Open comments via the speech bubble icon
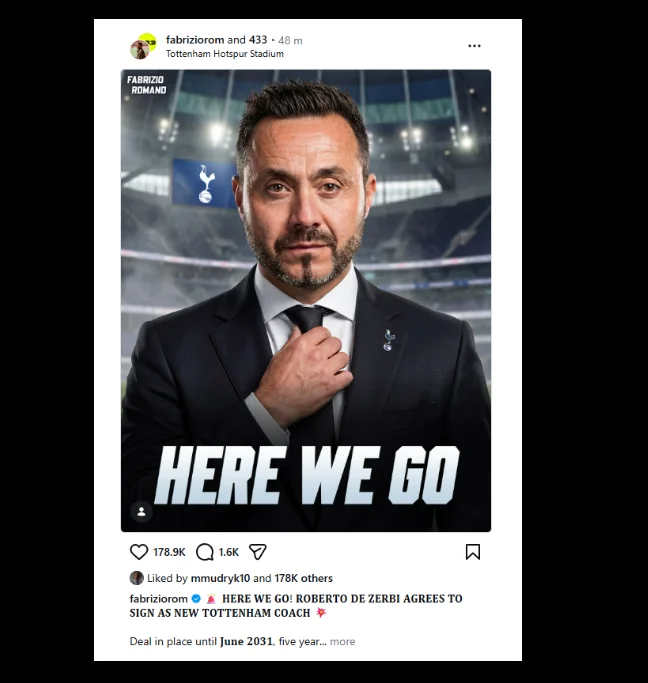Screen dimensions: 648x683 coord(205,552)
